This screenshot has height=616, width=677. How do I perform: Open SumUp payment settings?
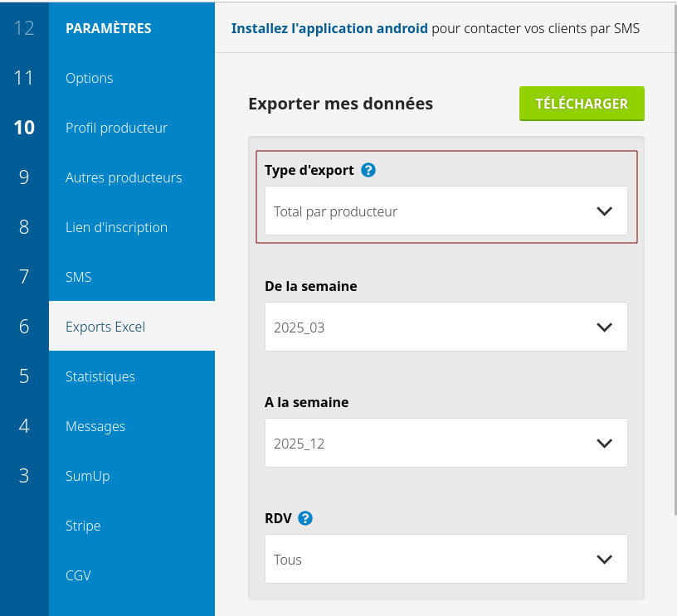pyautogui.click(x=88, y=476)
